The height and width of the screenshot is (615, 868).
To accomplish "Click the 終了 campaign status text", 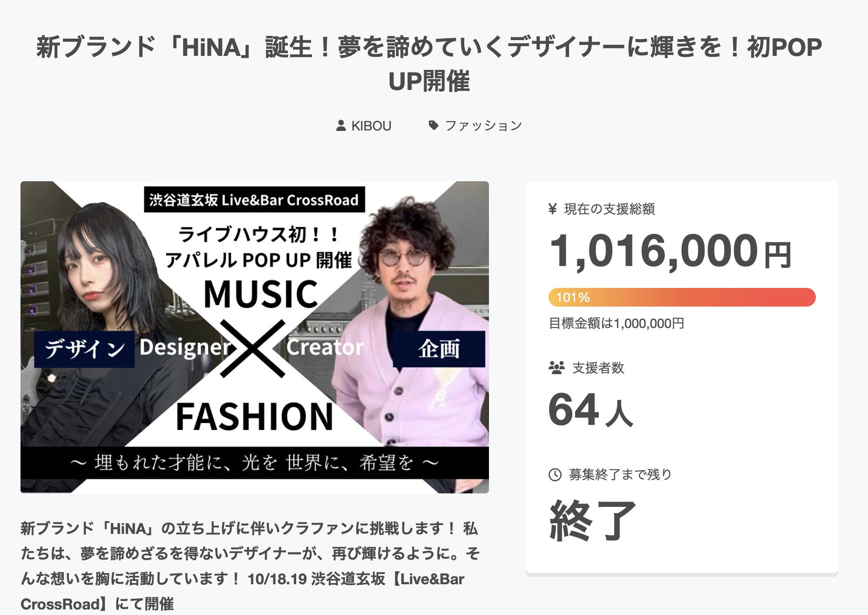I will point(592,521).
